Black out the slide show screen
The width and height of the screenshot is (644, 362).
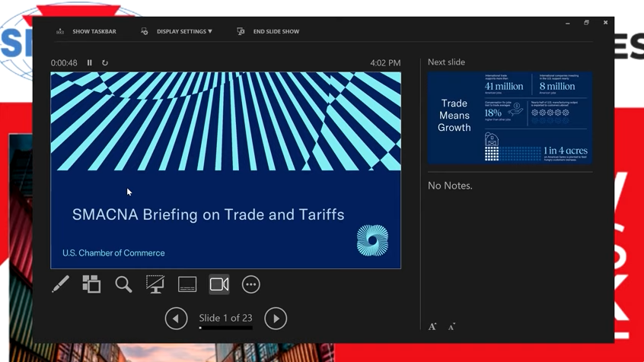[x=155, y=284]
